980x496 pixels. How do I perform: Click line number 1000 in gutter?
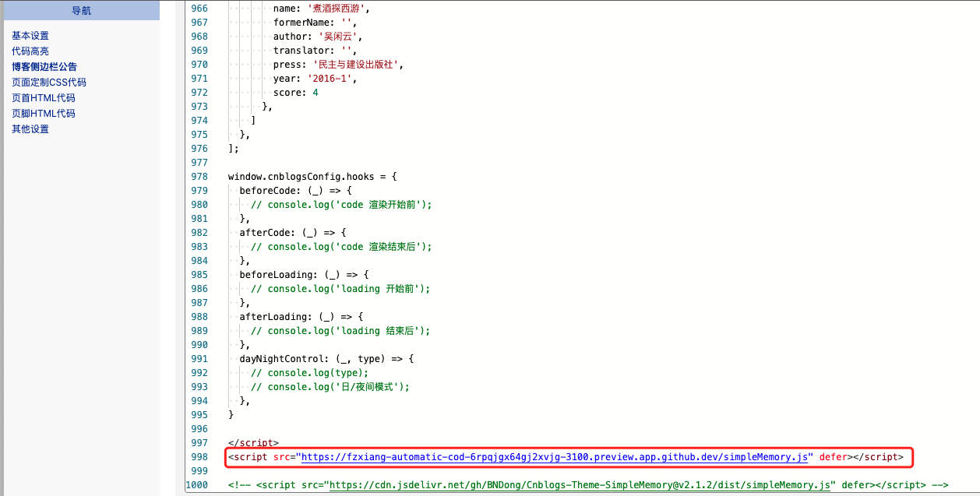click(x=196, y=485)
